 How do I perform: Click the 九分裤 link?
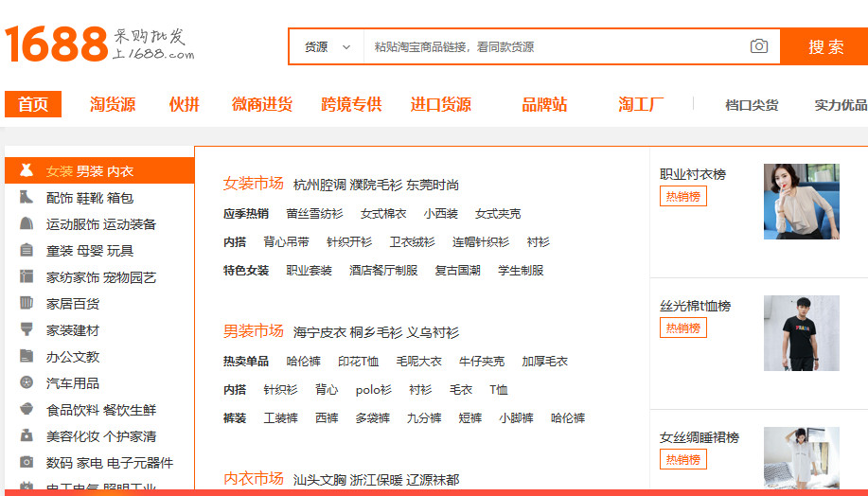pyautogui.click(x=424, y=418)
